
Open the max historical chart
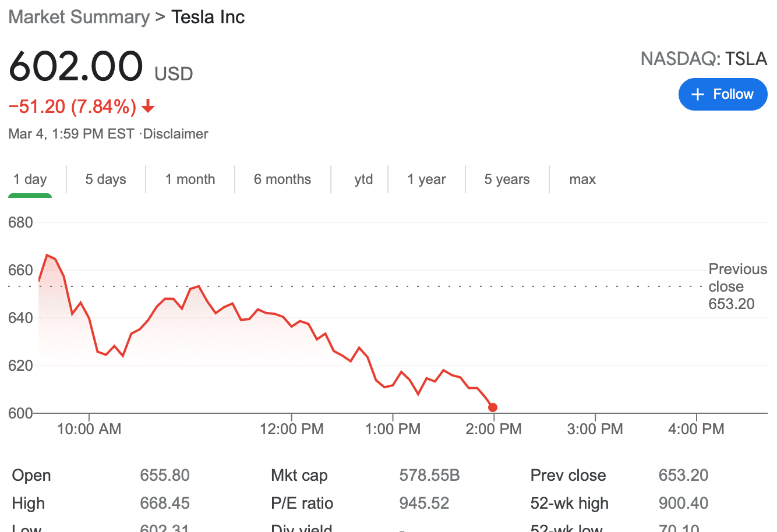coord(582,179)
